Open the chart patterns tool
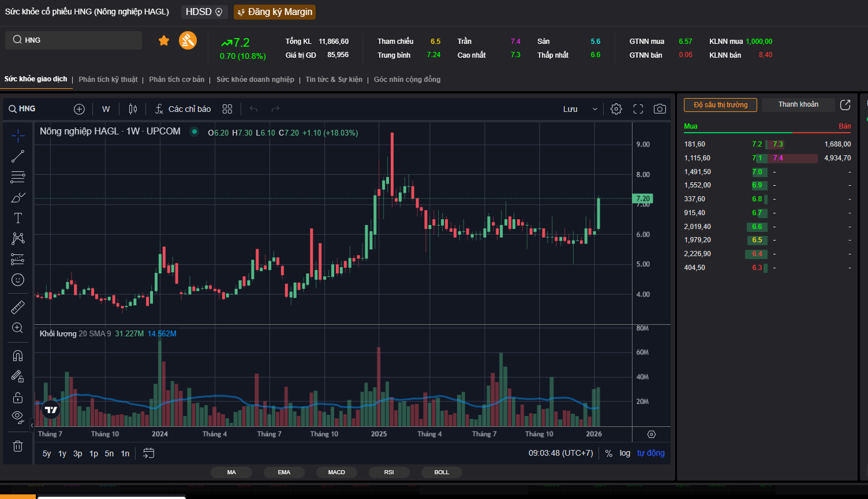868x499 pixels. (x=18, y=238)
